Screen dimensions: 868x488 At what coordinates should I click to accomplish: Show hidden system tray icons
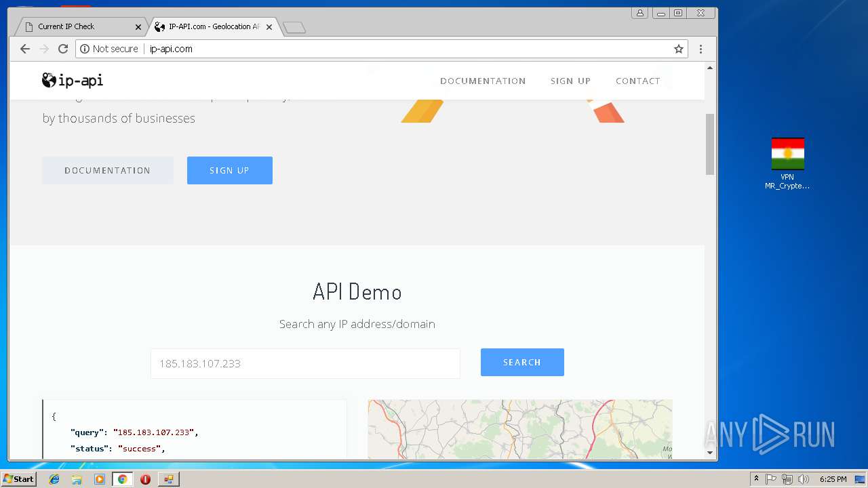tap(756, 479)
